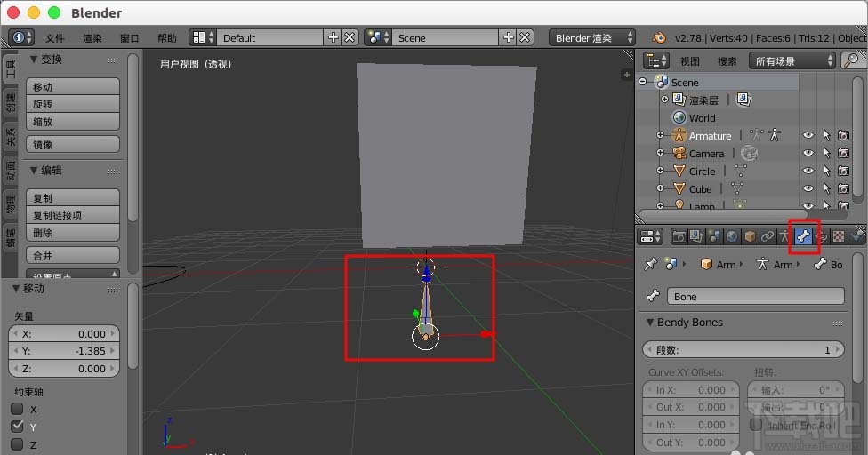The height and width of the screenshot is (455, 868).
Task: Click the outliner search magnifier icon
Action: click(853, 60)
